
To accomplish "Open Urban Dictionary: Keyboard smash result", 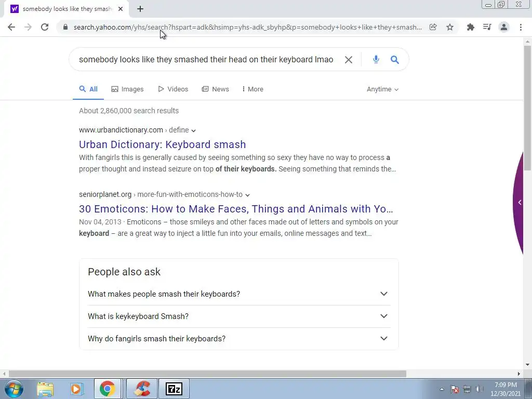I will tap(162, 144).
